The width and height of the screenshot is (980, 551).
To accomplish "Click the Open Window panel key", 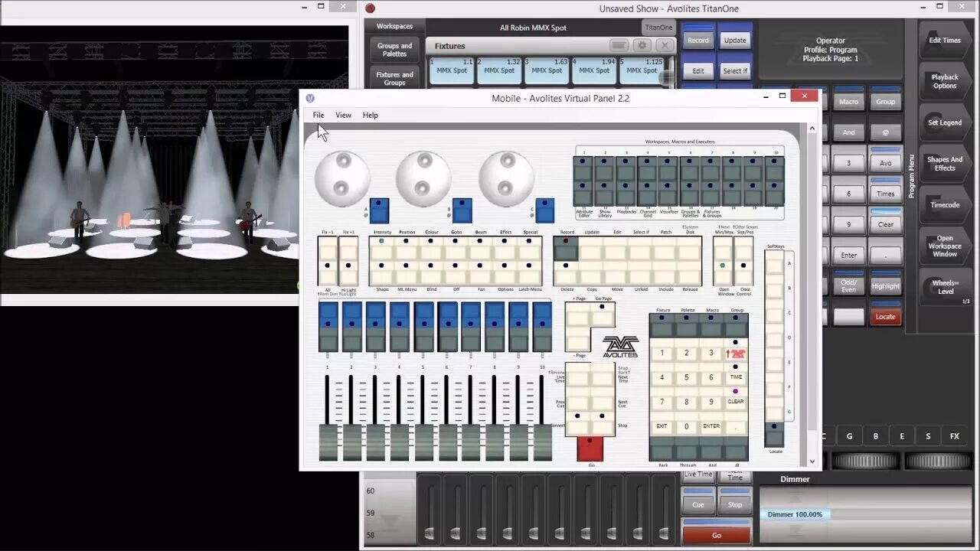I will pos(723,273).
